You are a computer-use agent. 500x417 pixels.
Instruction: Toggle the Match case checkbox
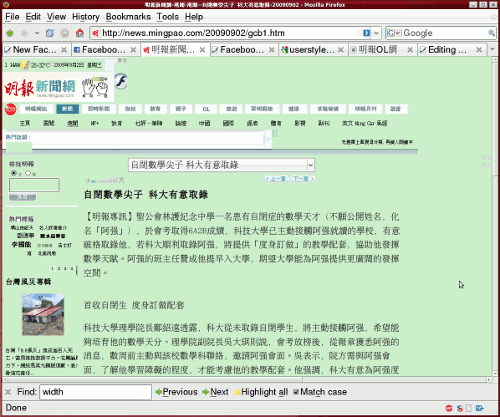point(296,392)
